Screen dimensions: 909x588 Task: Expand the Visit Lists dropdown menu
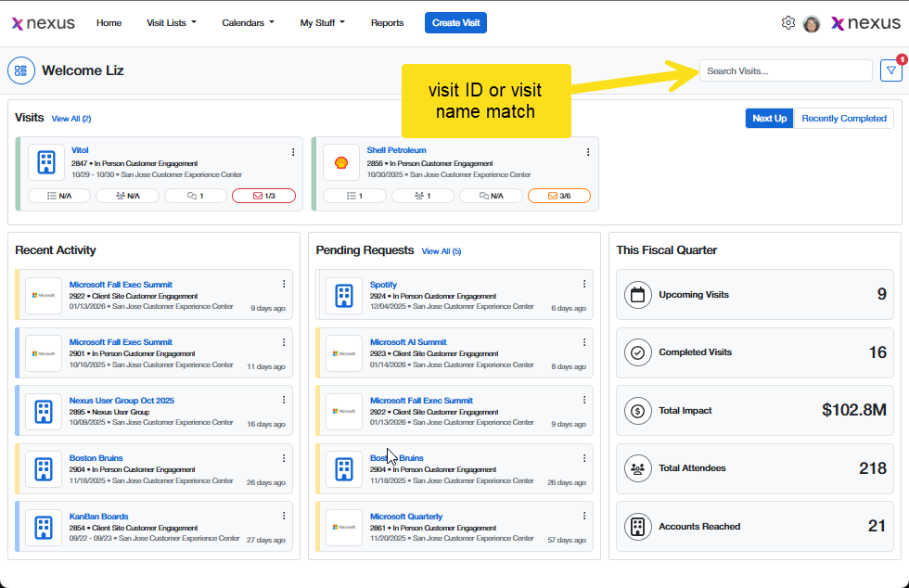(x=172, y=23)
